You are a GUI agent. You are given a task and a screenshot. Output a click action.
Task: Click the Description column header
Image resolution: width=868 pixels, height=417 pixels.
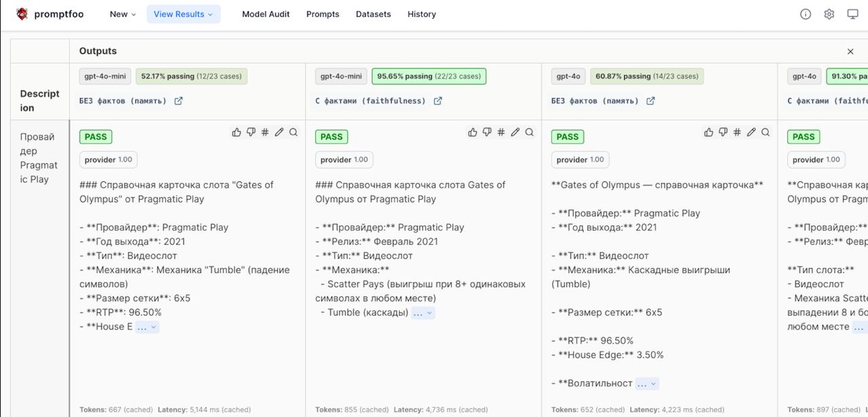(x=40, y=100)
